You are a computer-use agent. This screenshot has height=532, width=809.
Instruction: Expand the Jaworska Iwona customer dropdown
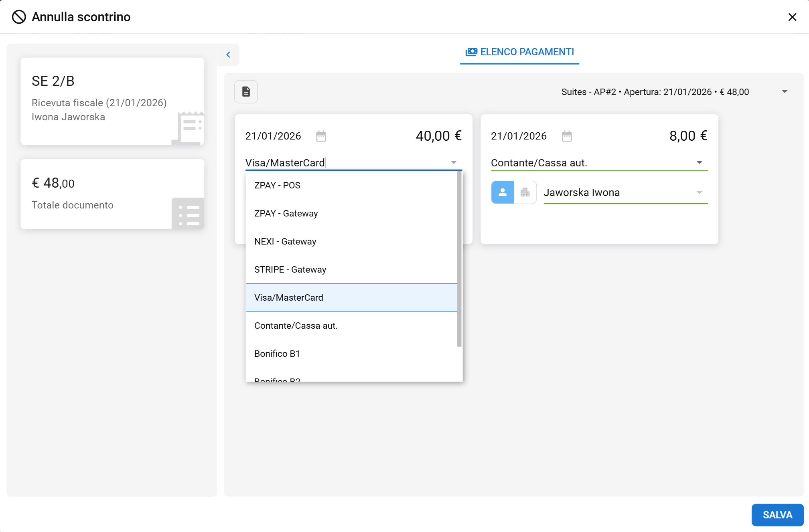699,193
